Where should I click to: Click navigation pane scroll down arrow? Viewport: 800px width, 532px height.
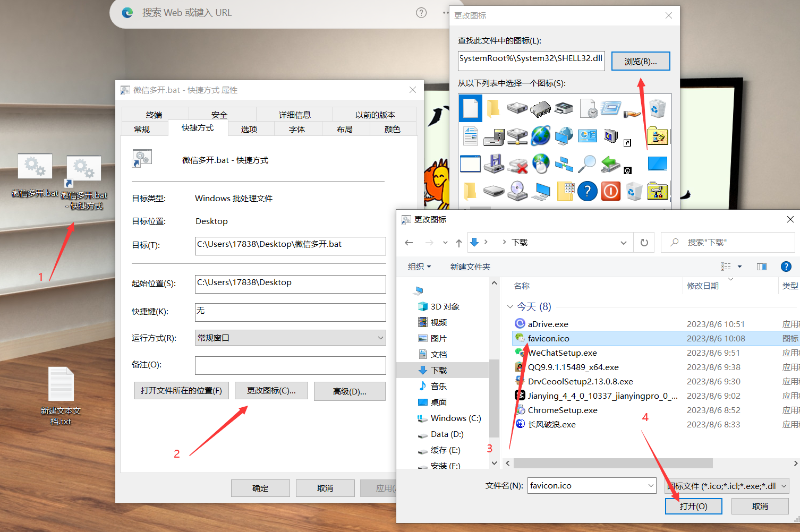tap(494, 463)
